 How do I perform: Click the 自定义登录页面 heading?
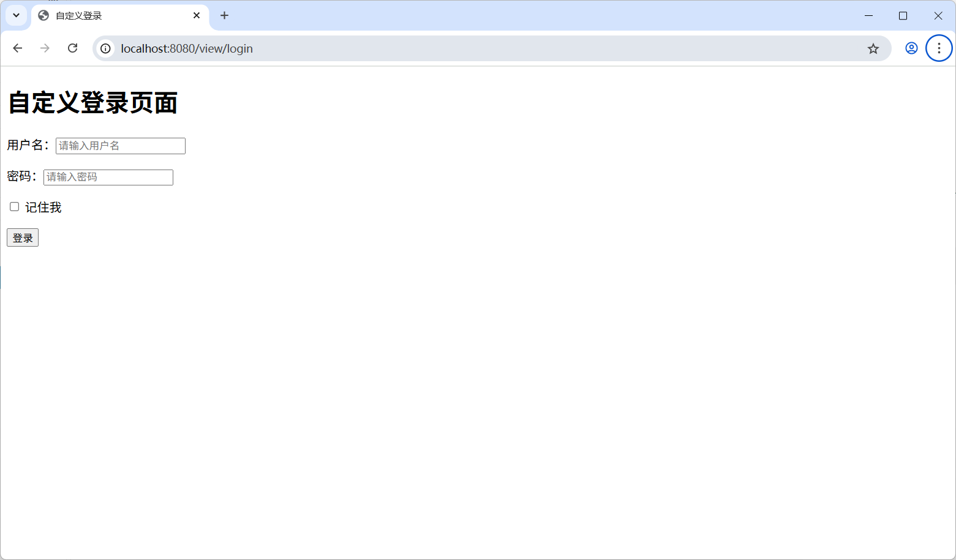(x=92, y=103)
